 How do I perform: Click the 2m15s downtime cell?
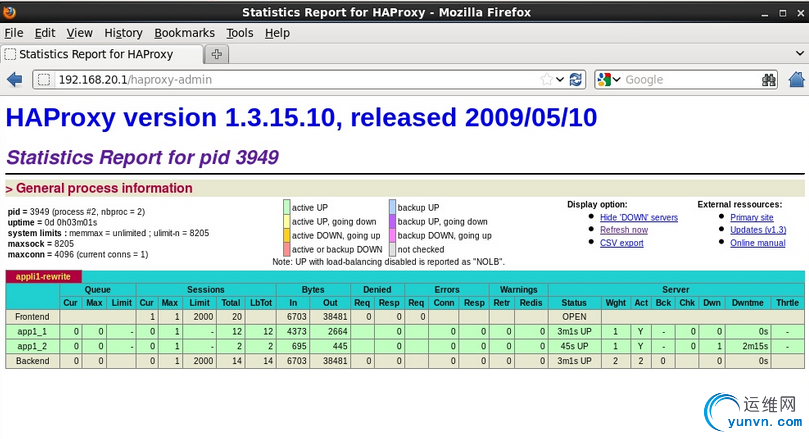tap(748, 346)
